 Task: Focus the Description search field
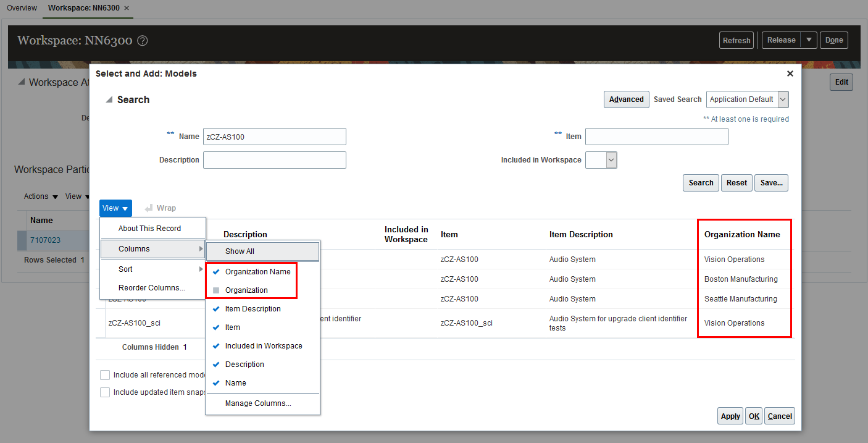[x=275, y=160]
